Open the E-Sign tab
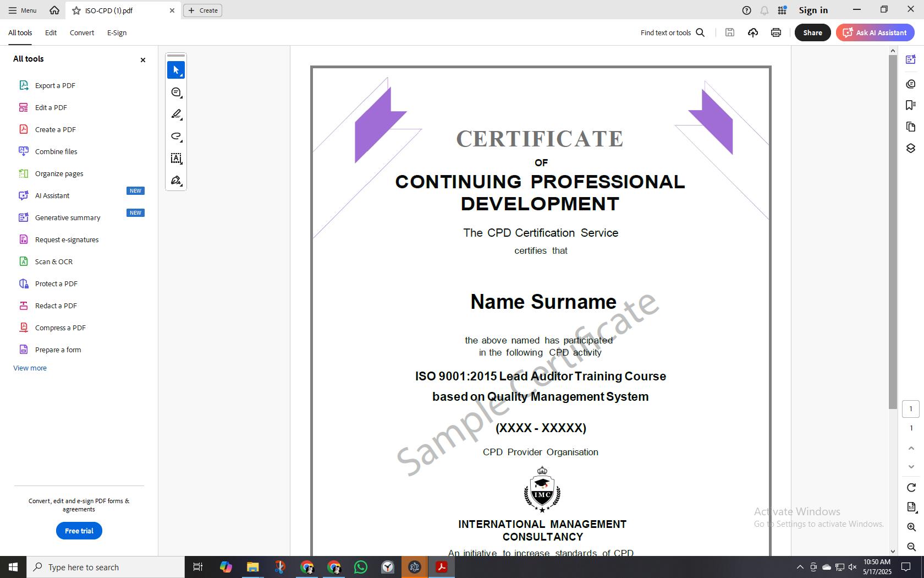Image resolution: width=924 pixels, height=578 pixels. coord(117,32)
